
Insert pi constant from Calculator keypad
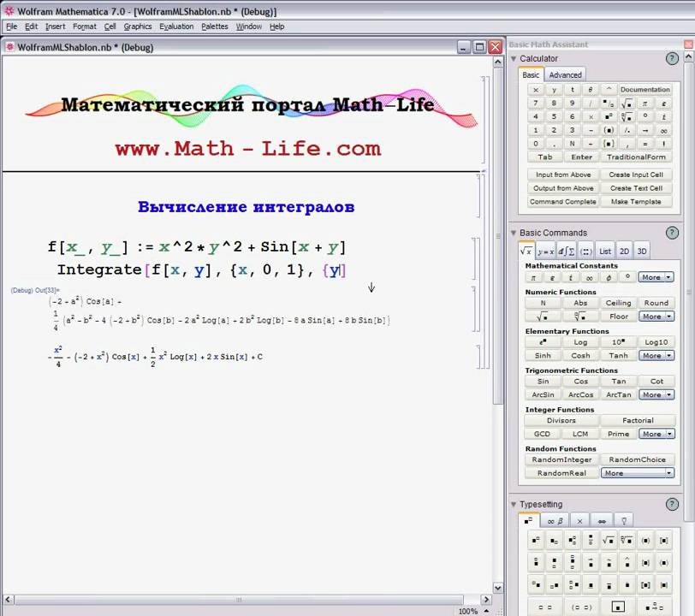[645, 104]
